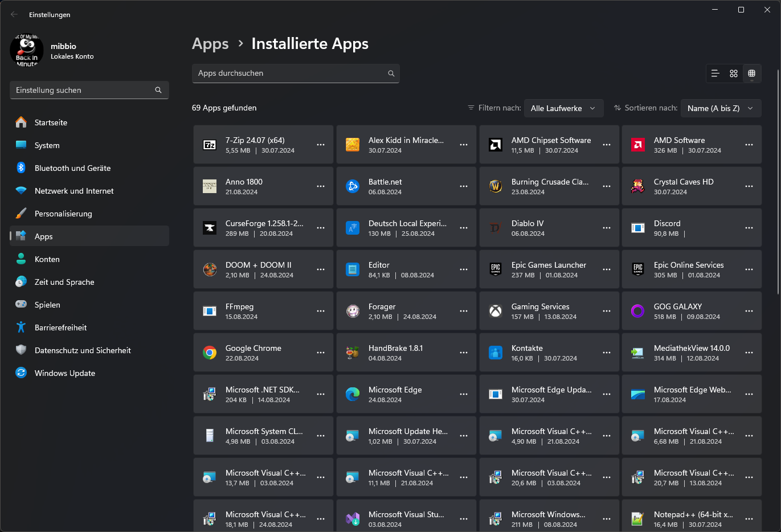Switch to grid view layout
Image resolution: width=781 pixels, height=532 pixels.
point(734,73)
